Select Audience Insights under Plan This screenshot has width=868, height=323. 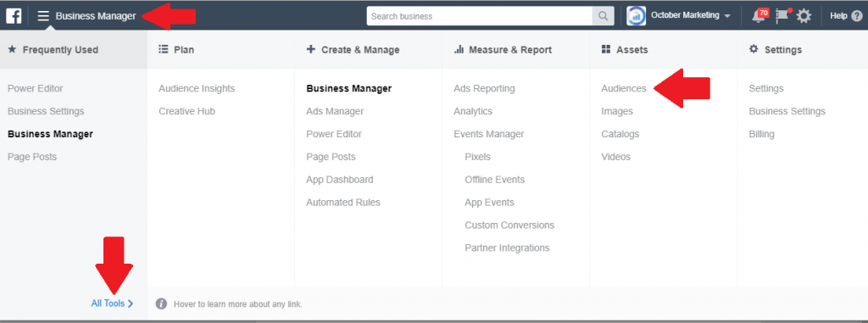click(x=197, y=89)
